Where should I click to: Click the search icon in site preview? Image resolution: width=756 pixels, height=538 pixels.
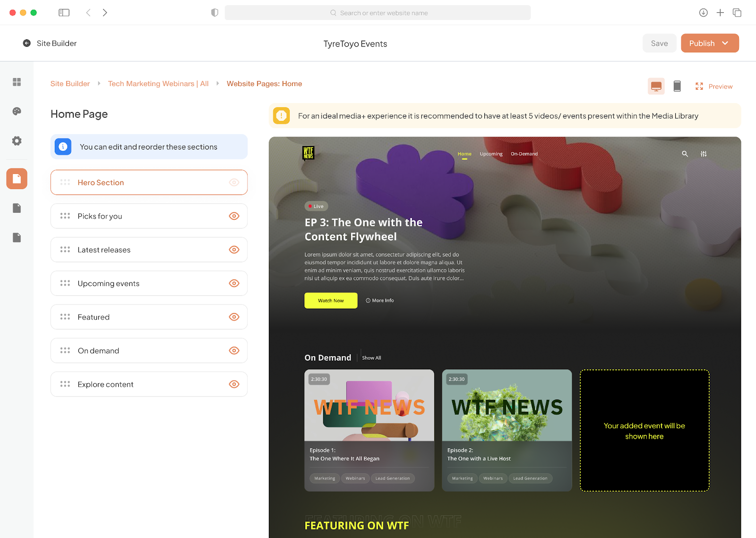click(x=685, y=154)
